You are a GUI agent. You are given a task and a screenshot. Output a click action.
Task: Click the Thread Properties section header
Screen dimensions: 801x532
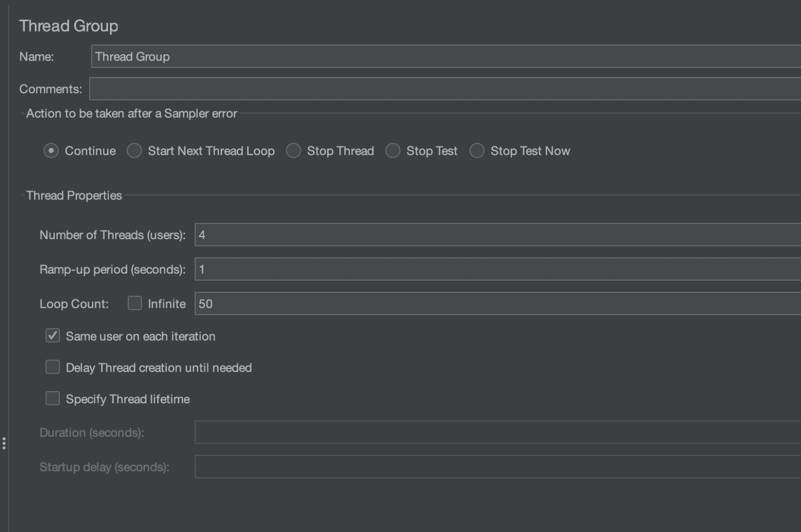(72, 195)
